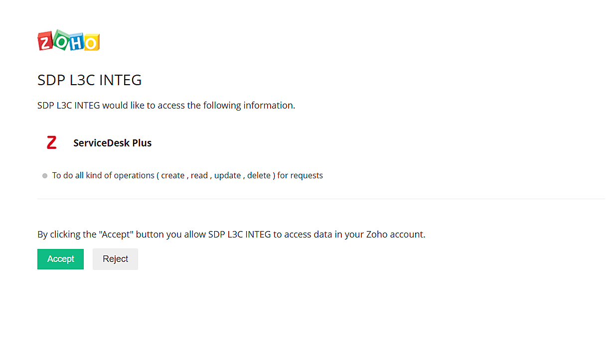
Task: Click the SDP L3C INTEG heading
Action: pos(90,80)
